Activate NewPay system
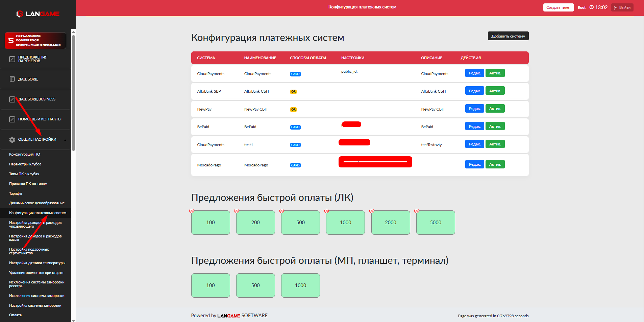644x322 pixels. (x=495, y=109)
